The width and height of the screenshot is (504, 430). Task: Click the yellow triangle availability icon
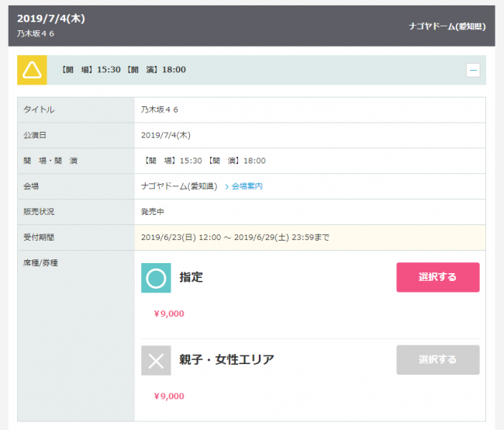click(x=32, y=70)
